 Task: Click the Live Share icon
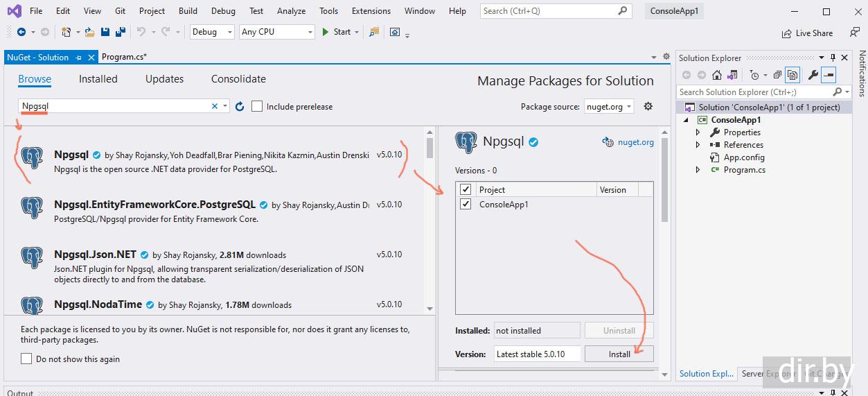coord(786,33)
